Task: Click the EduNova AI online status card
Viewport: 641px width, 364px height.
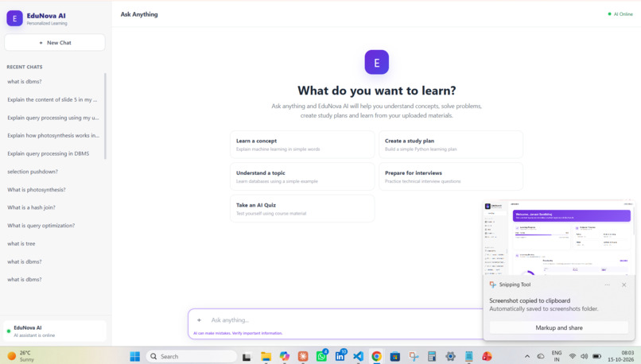Action: [55, 331]
